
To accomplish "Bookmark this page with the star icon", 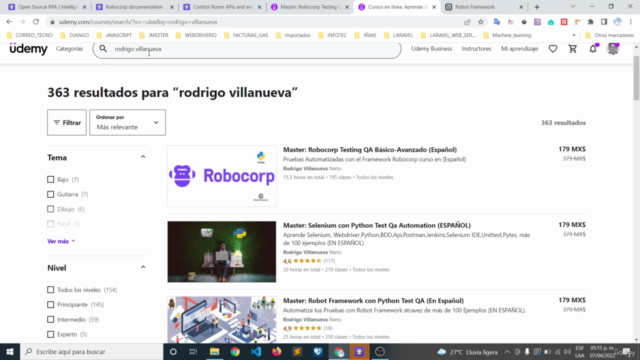I will point(481,22).
